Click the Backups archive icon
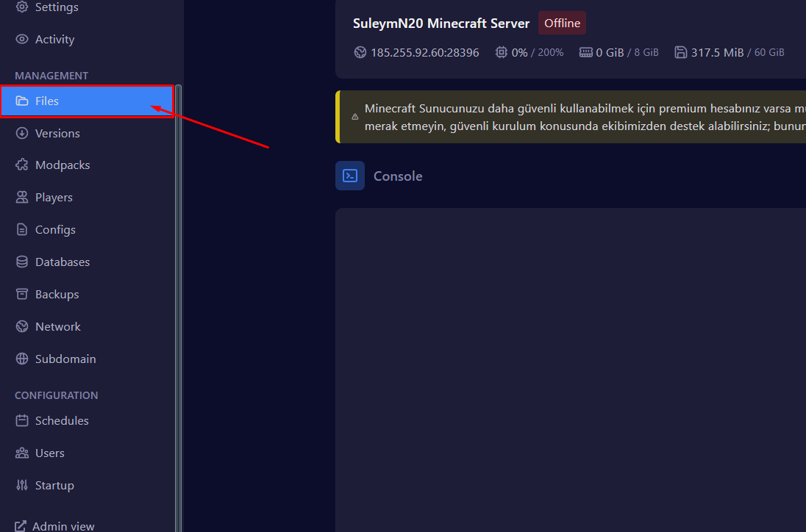806x532 pixels. 21,294
